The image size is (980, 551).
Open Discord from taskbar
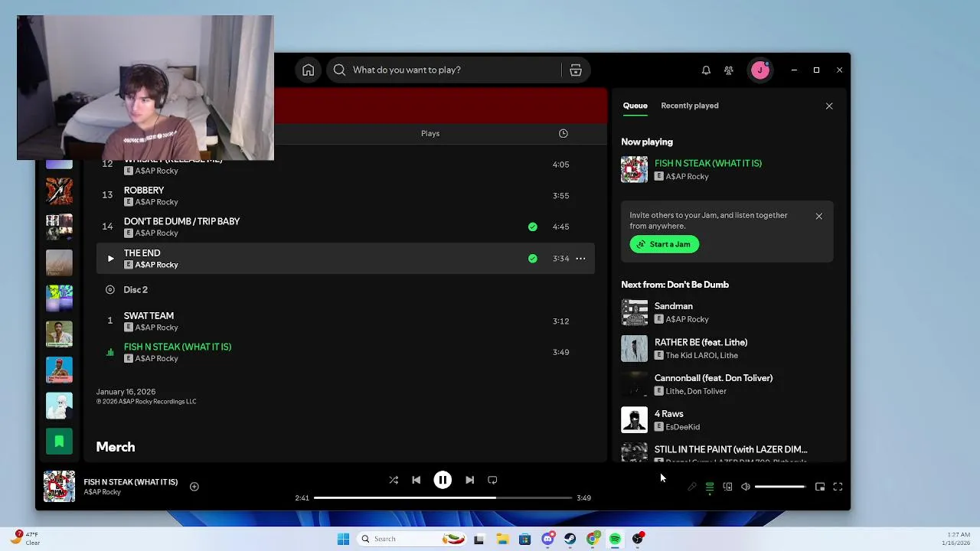(x=547, y=539)
